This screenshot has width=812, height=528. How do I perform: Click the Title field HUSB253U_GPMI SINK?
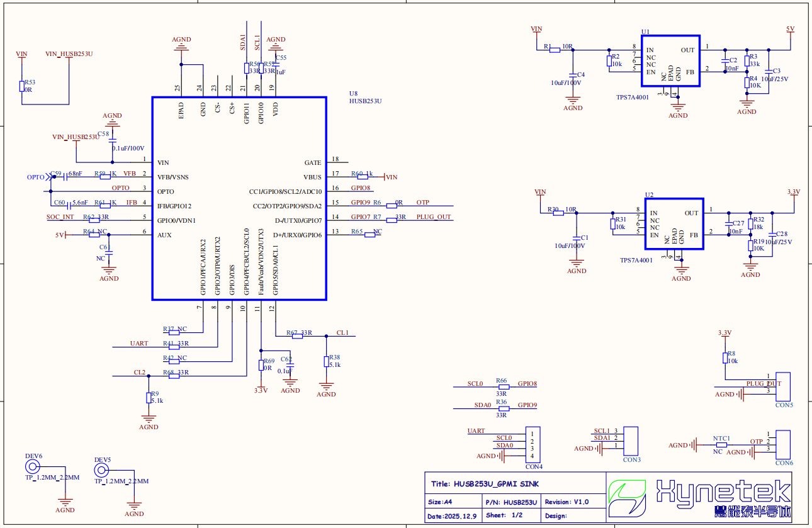coord(485,484)
